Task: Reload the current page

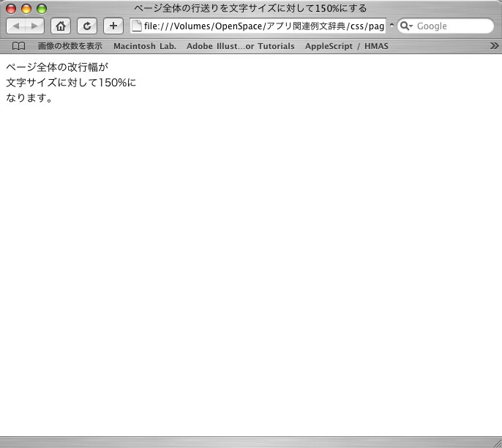Action: point(87,26)
